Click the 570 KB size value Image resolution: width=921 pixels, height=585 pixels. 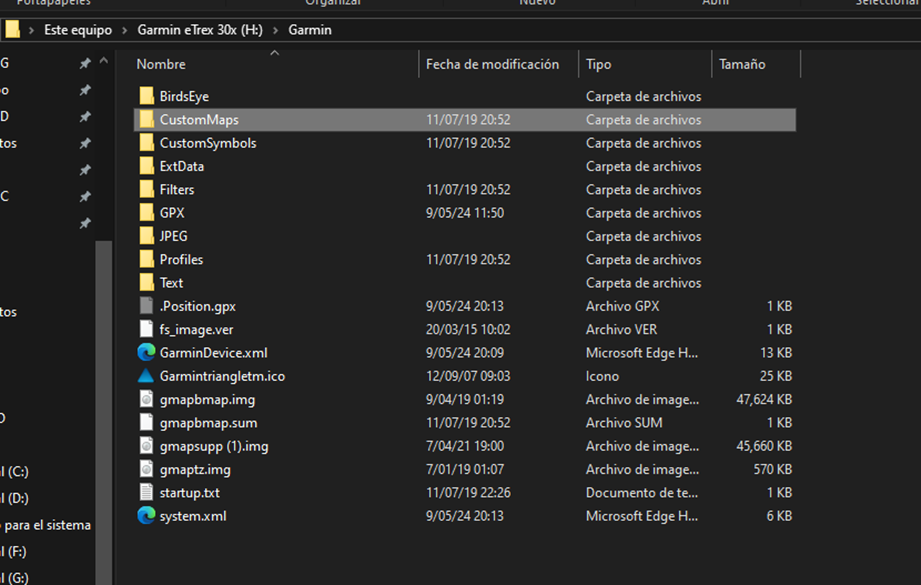coord(772,469)
